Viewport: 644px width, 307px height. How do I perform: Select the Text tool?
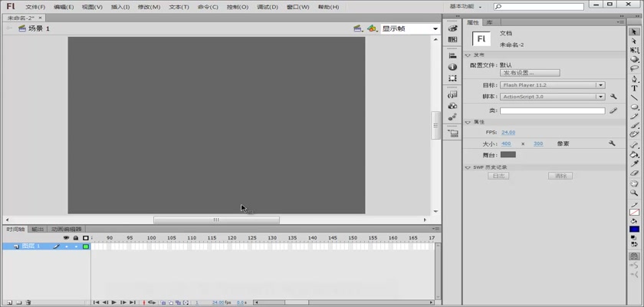point(635,88)
